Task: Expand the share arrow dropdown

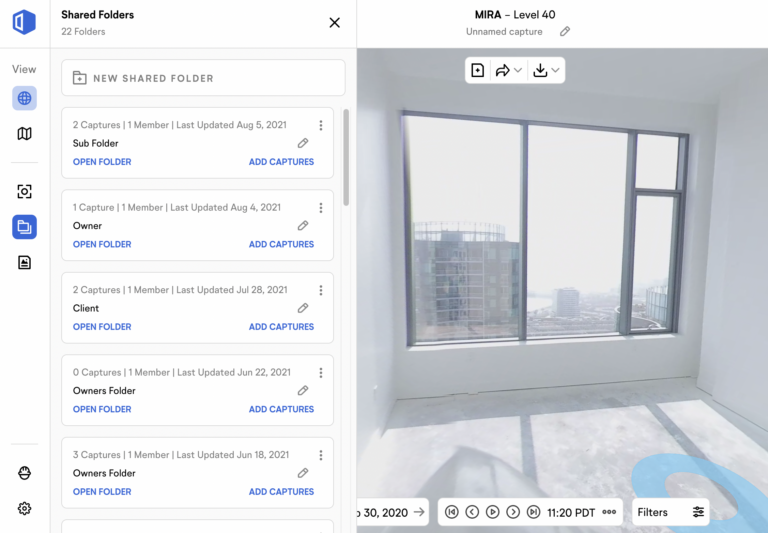Action: (x=509, y=70)
